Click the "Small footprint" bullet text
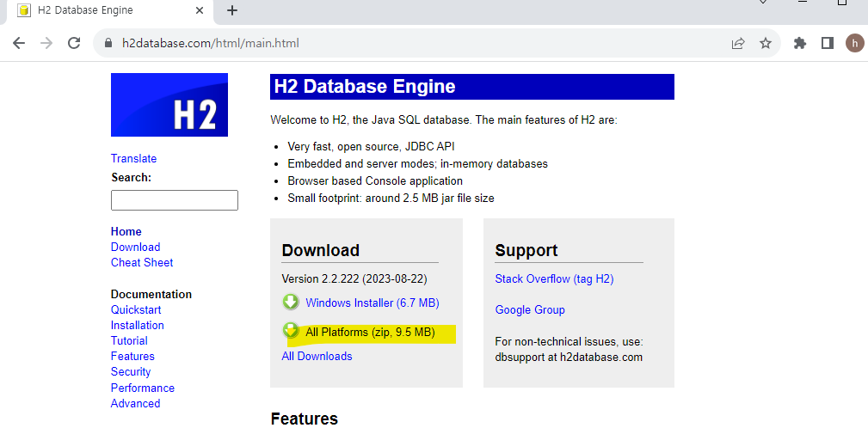This screenshot has width=868, height=428. coord(391,198)
